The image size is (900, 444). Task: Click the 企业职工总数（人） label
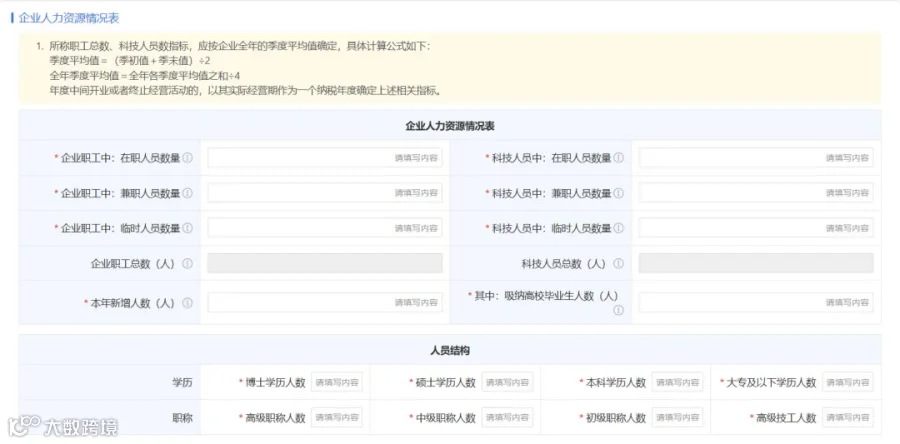pos(135,264)
